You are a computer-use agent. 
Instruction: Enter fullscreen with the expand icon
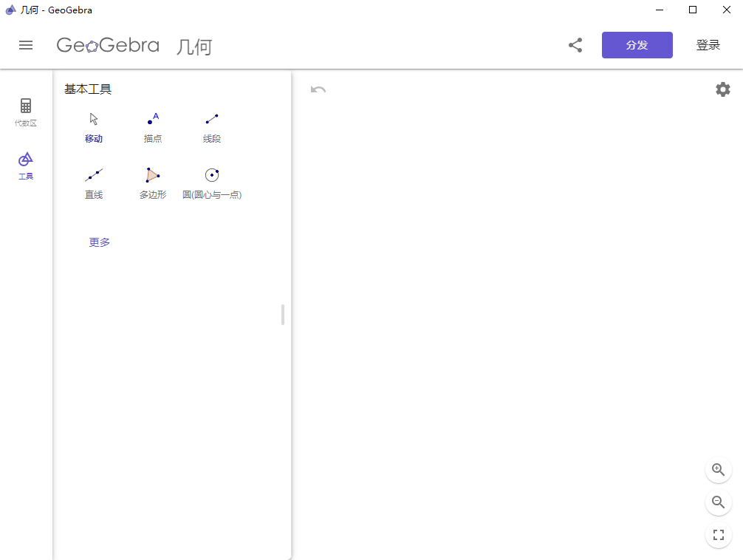(718, 535)
